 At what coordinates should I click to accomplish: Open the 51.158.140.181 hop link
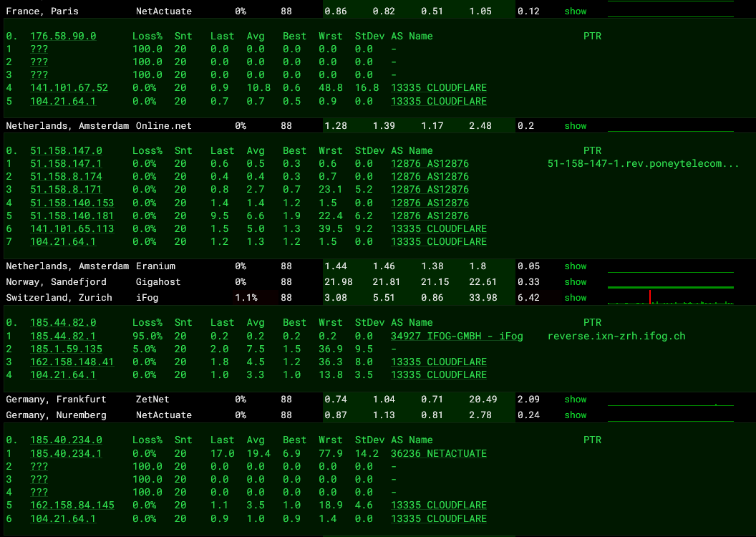[72, 216]
